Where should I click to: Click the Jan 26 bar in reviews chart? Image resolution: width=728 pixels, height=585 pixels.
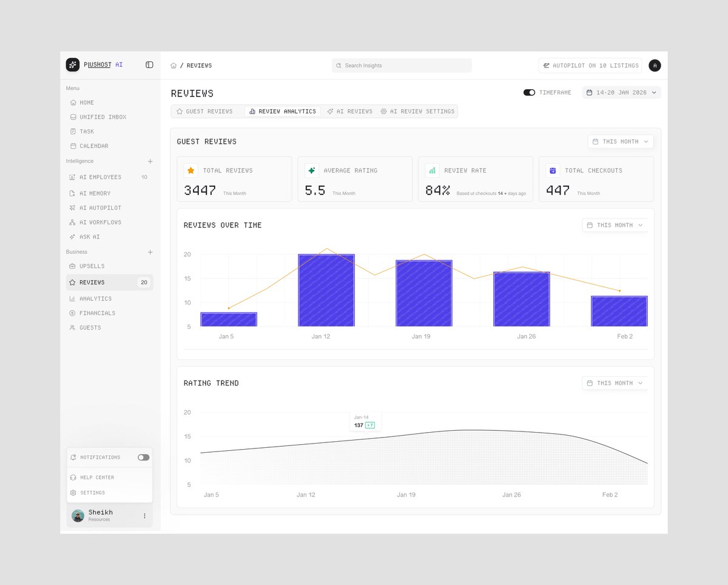click(x=522, y=299)
